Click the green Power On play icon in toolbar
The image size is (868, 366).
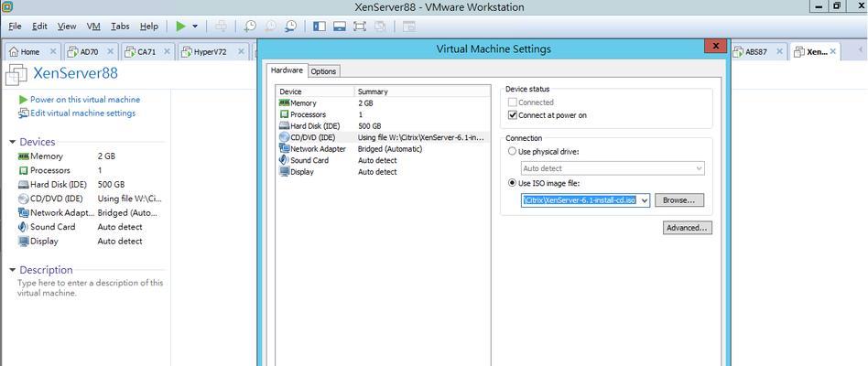click(181, 26)
